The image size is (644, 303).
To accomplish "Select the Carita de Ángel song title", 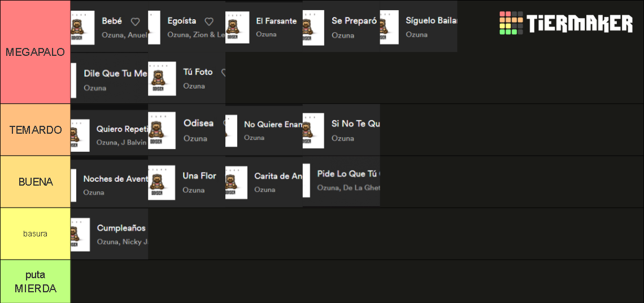I will (x=279, y=176).
